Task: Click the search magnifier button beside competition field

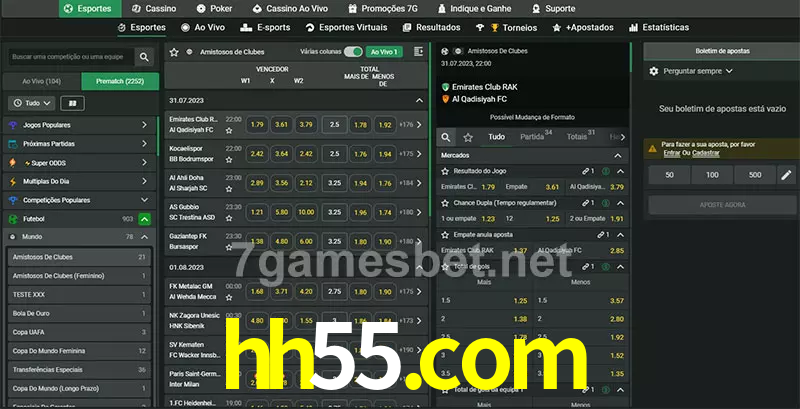Action: (x=144, y=57)
